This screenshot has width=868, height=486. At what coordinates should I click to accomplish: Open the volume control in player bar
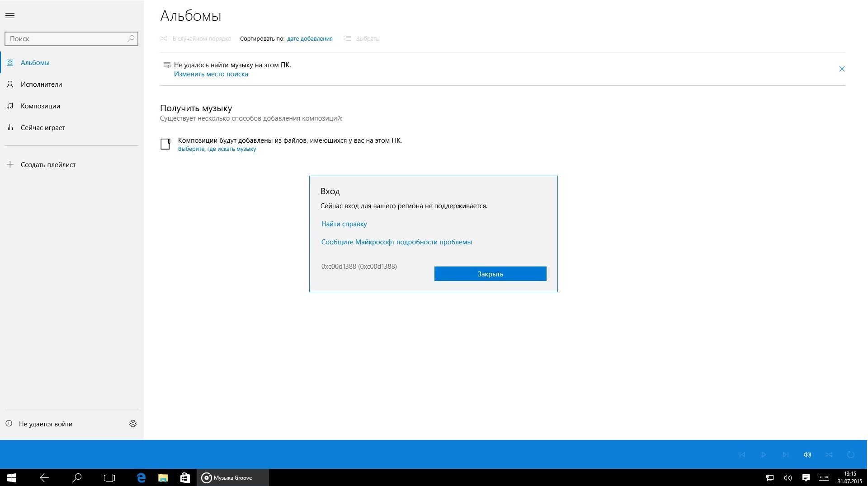point(807,455)
